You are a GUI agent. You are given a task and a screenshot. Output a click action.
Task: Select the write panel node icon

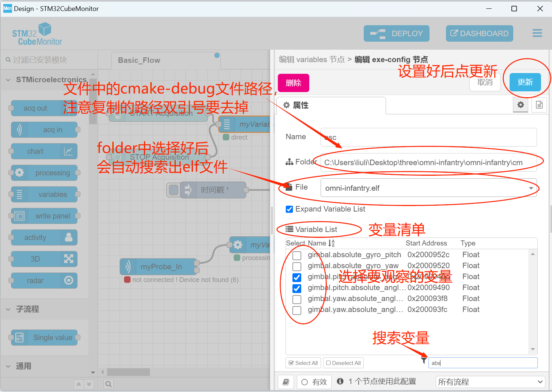click(44, 216)
